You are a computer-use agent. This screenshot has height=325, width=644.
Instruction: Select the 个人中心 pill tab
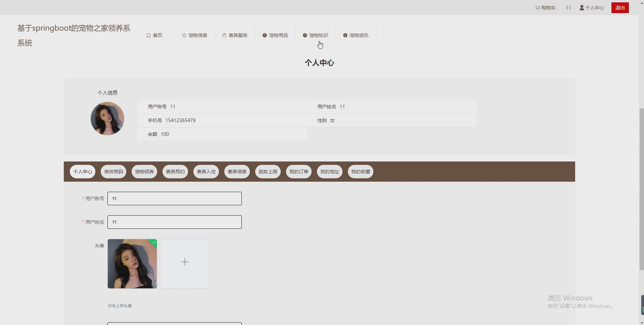click(83, 172)
